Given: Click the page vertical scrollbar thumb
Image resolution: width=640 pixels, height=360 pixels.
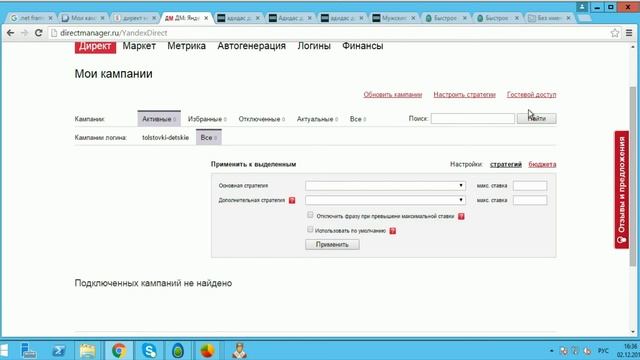Looking at the screenshot, I should (x=633, y=176).
